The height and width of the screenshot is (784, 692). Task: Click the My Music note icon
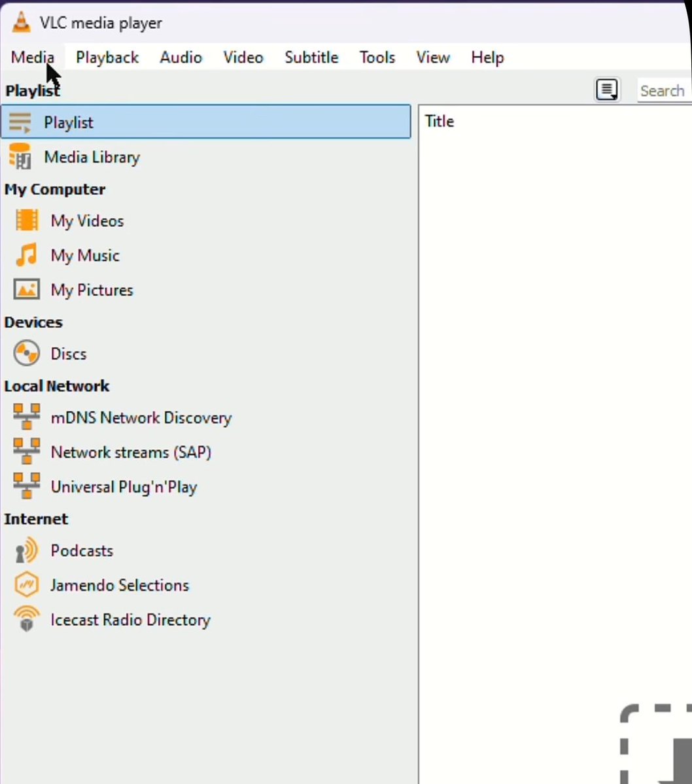click(x=27, y=255)
